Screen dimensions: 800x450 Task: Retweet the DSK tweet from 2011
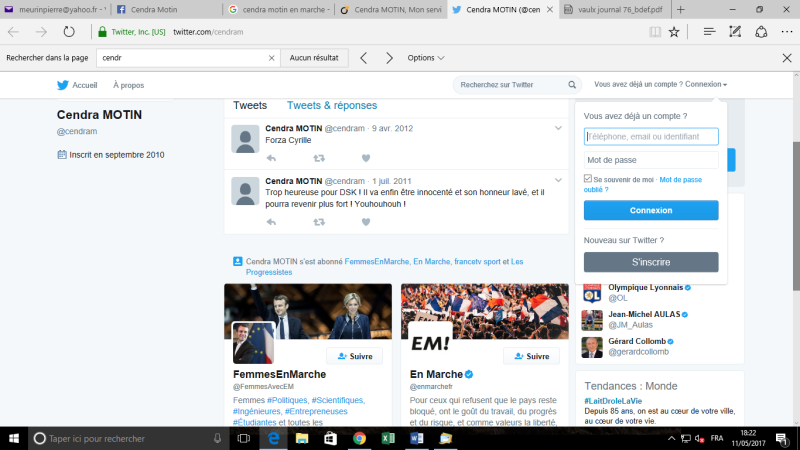tap(319, 222)
